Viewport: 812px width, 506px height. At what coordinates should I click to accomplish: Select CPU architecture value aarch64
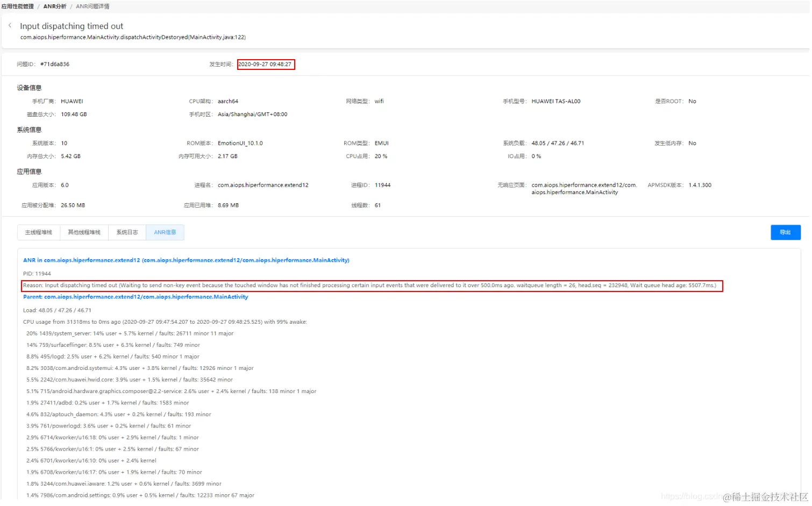pos(228,101)
